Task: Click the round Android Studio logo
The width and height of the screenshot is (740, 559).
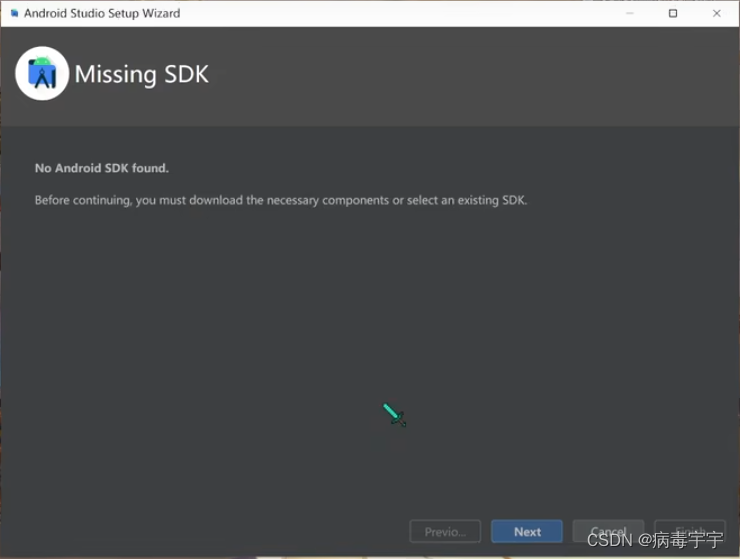Action: coord(42,73)
